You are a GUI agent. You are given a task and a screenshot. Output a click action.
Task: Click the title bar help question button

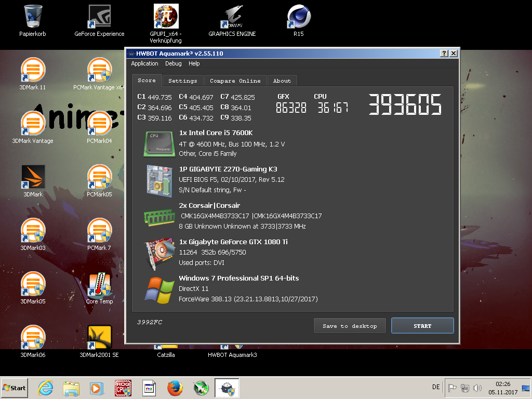tap(444, 54)
